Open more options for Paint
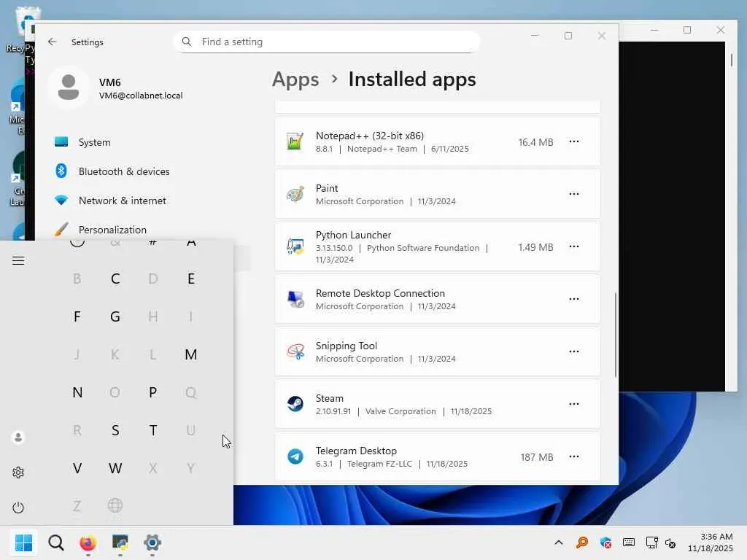 [x=573, y=194]
